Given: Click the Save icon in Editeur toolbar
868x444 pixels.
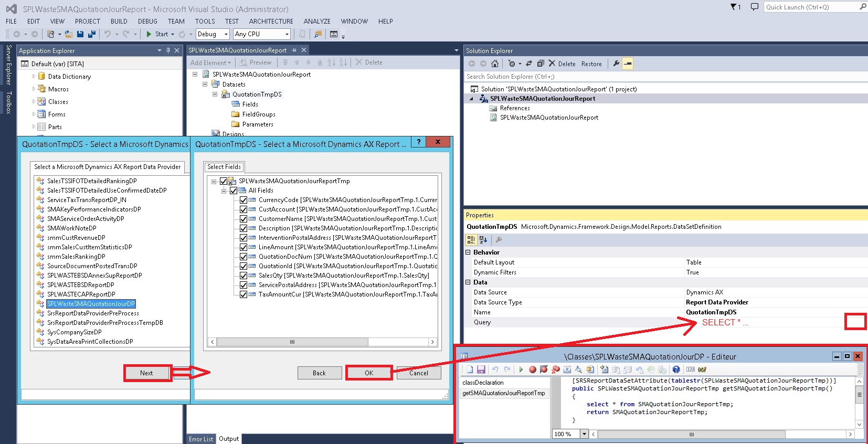Looking at the screenshot, I should coord(481,369).
